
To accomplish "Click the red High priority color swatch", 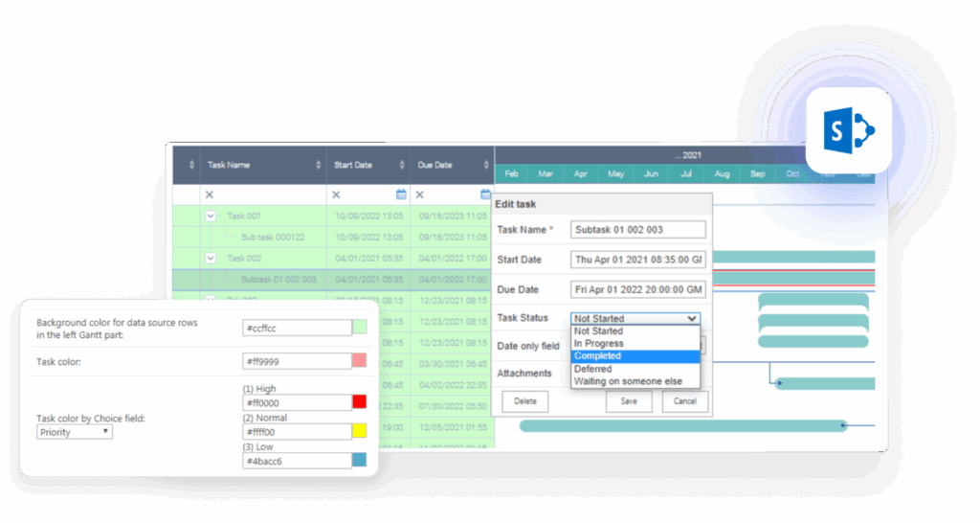I will 359,402.
